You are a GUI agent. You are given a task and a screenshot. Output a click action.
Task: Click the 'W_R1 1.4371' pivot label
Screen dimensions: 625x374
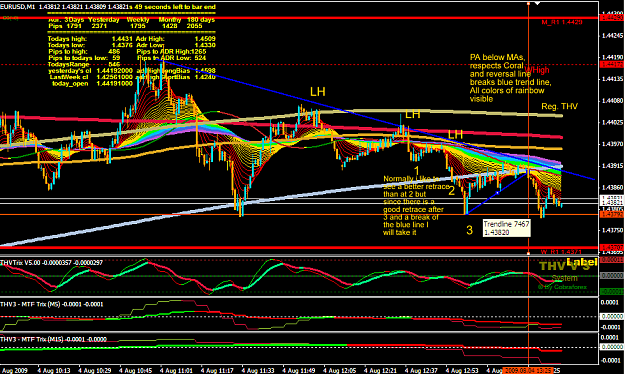(561, 252)
